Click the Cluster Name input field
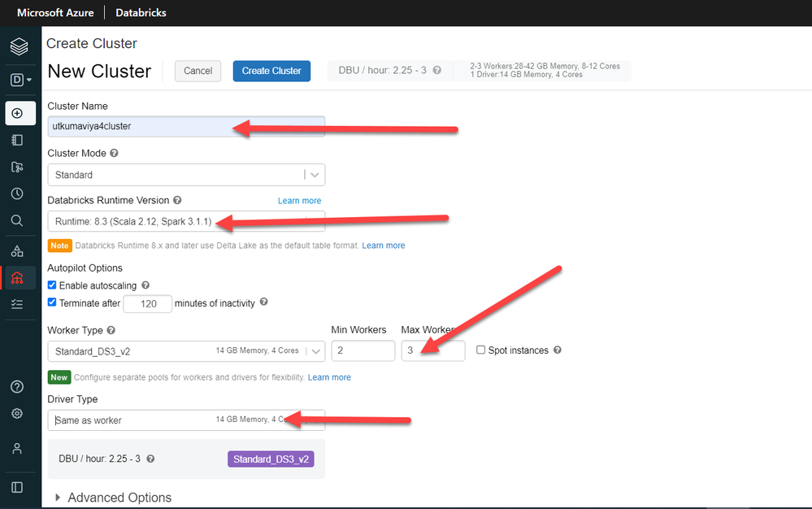The height and width of the screenshot is (509, 812). pos(186,126)
